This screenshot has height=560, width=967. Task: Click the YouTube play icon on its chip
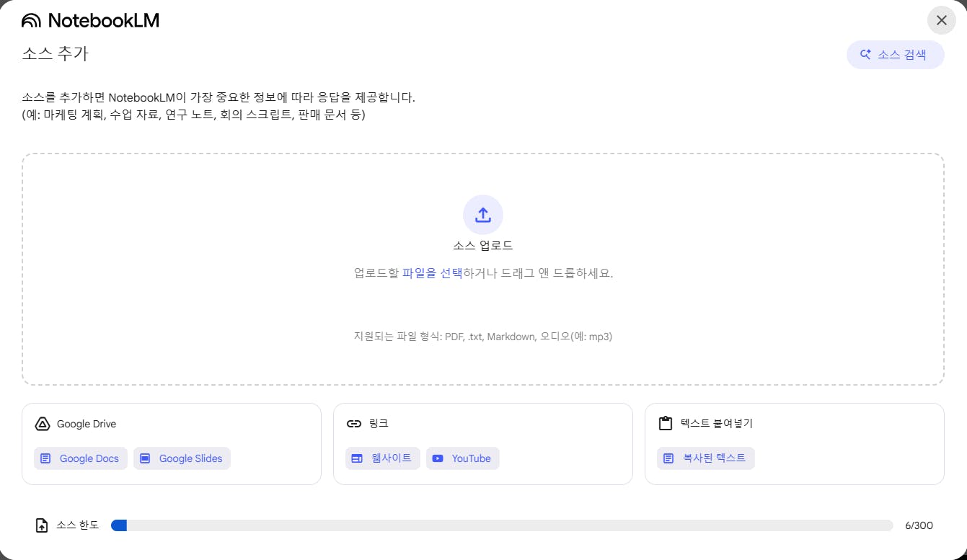click(x=438, y=458)
